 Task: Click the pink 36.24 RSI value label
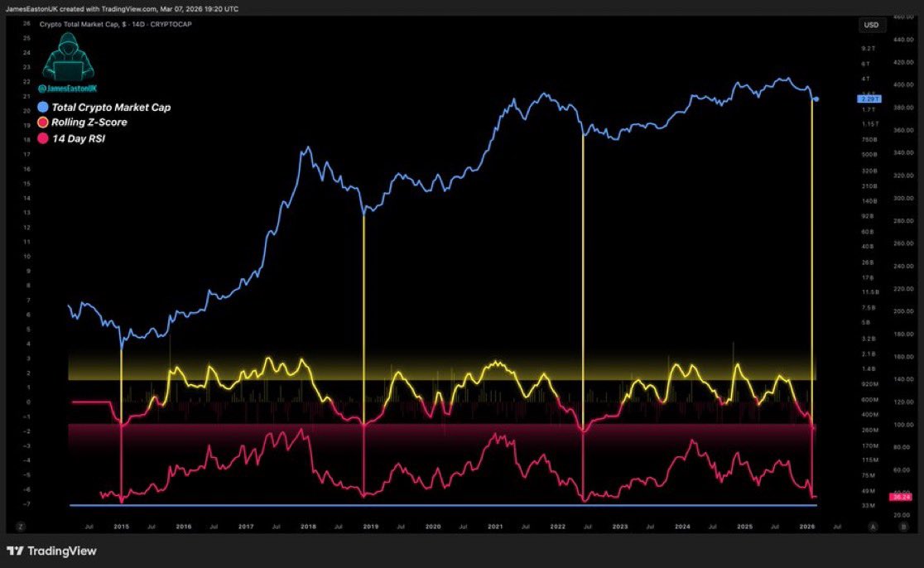tap(901, 498)
